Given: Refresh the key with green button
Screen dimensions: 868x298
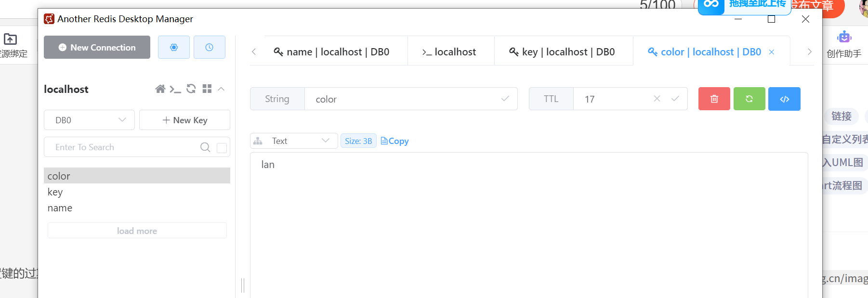Looking at the screenshot, I should (750, 99).
